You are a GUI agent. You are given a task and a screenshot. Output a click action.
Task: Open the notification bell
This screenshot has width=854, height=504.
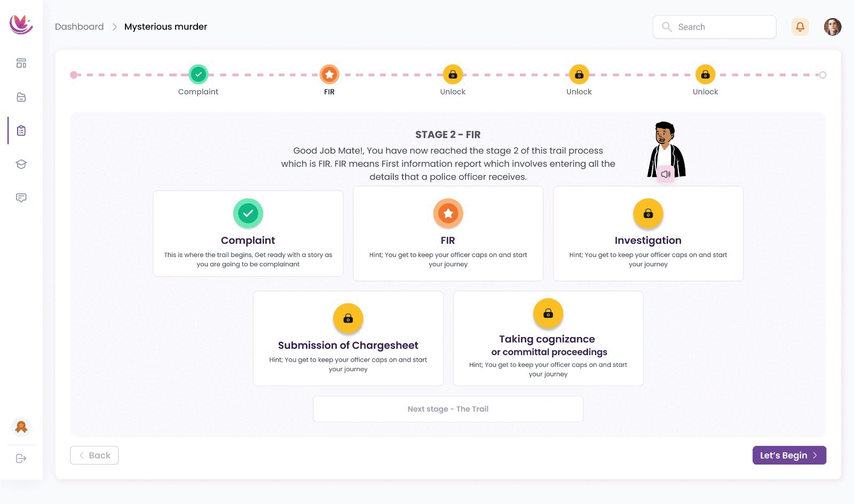(x=800, y=27)
